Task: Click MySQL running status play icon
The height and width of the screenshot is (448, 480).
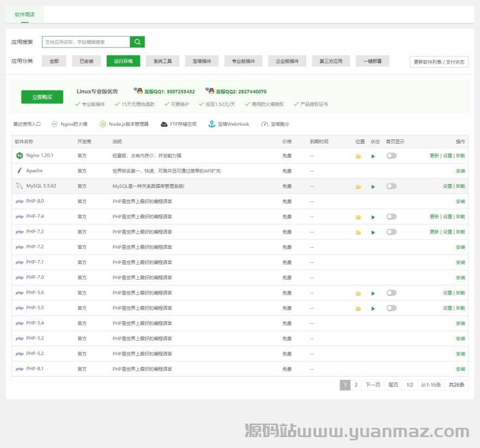Action: tap(373, 187)
